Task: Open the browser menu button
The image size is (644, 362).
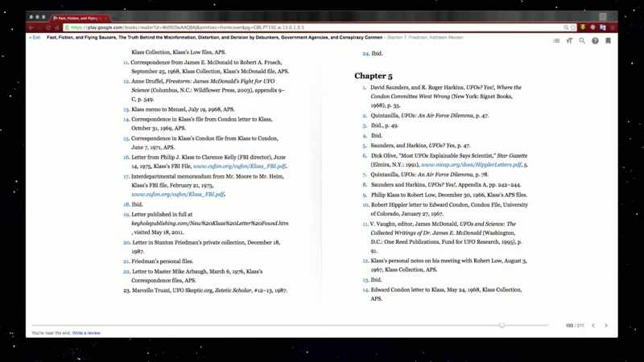Action: [613, 27]
